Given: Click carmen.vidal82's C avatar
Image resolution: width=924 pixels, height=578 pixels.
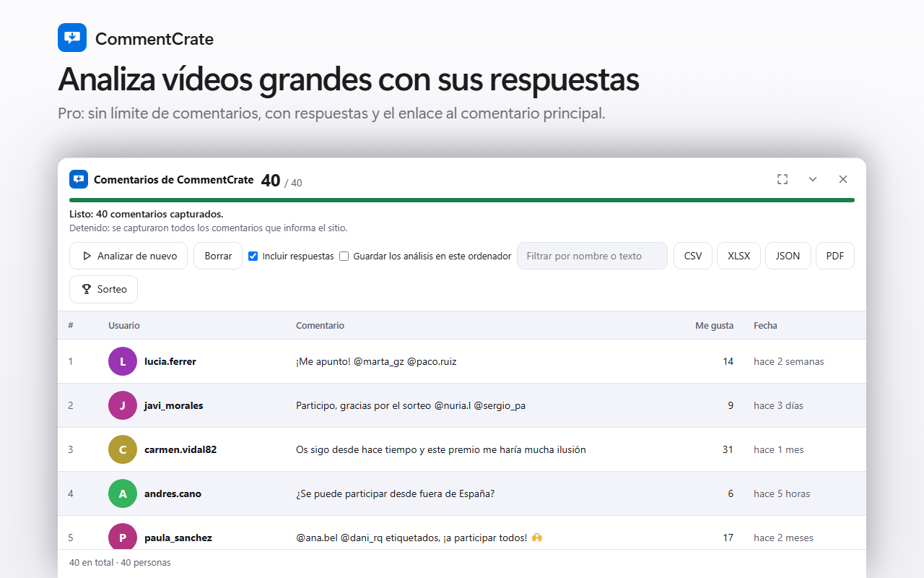Looking at the screenshot, I should pyautogui.click(x=123, y=449).
